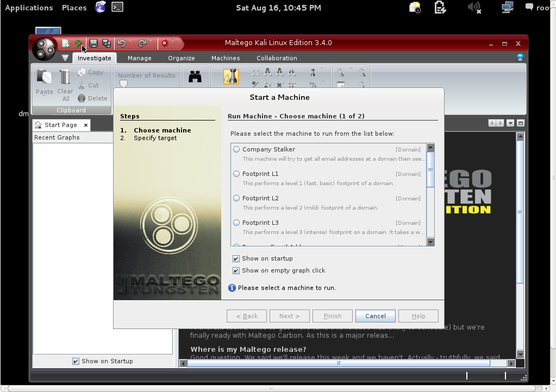Click the Help button in wizard
The height and width of the screenshot is (392, 556).
coord(418,316)
